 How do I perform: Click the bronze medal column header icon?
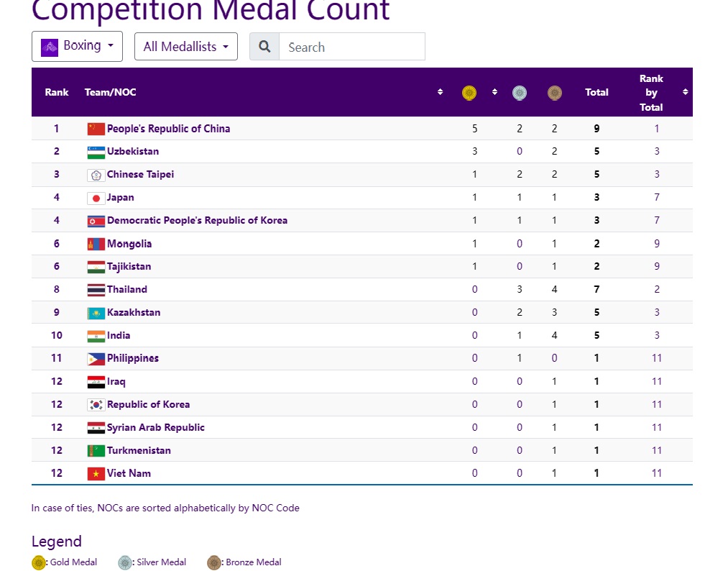click(554, 93)
